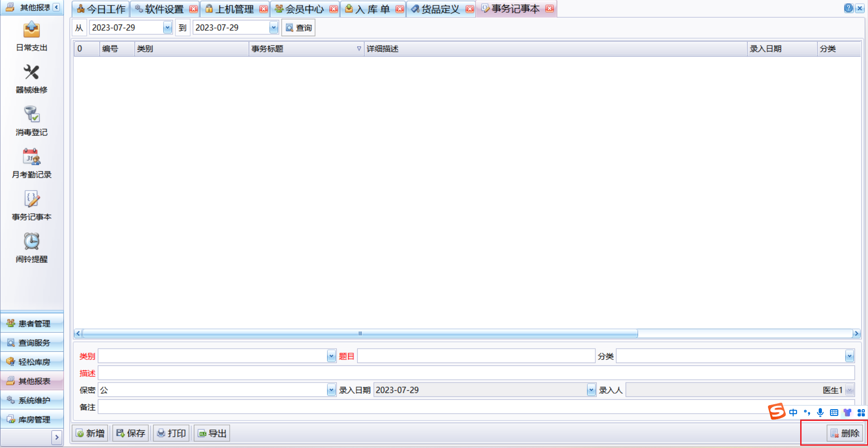Open the 患者管理 sidebar section
The image size is (868, 448).
[x=32, y=323]
